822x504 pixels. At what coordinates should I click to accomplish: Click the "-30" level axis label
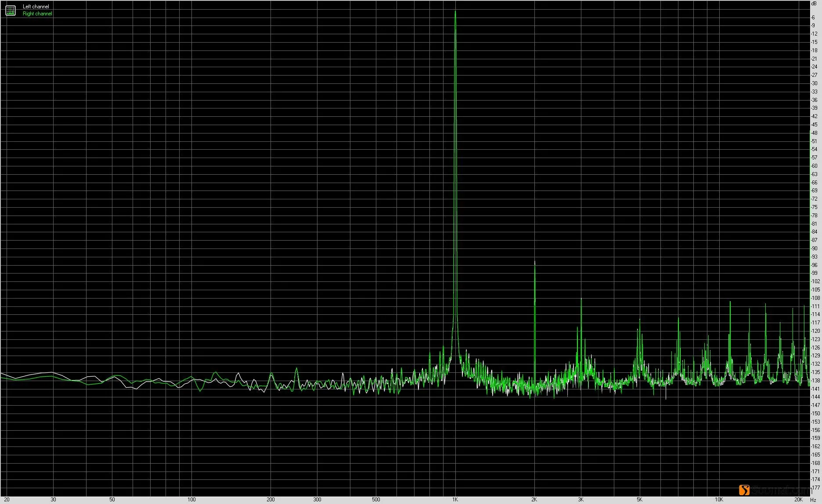pyautogui.click(x=814, y=83)
